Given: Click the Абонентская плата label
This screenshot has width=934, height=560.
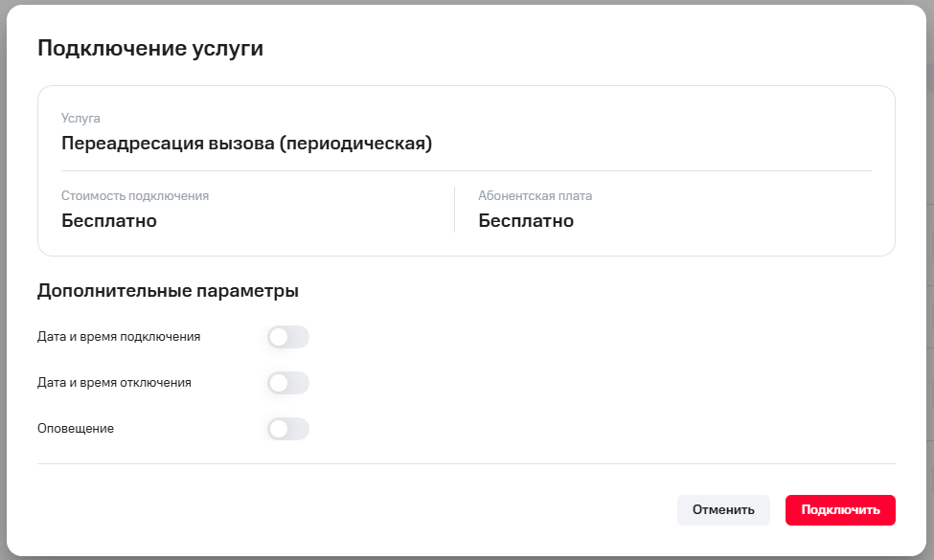Looking at the screenshot, I should coord(535,195).
